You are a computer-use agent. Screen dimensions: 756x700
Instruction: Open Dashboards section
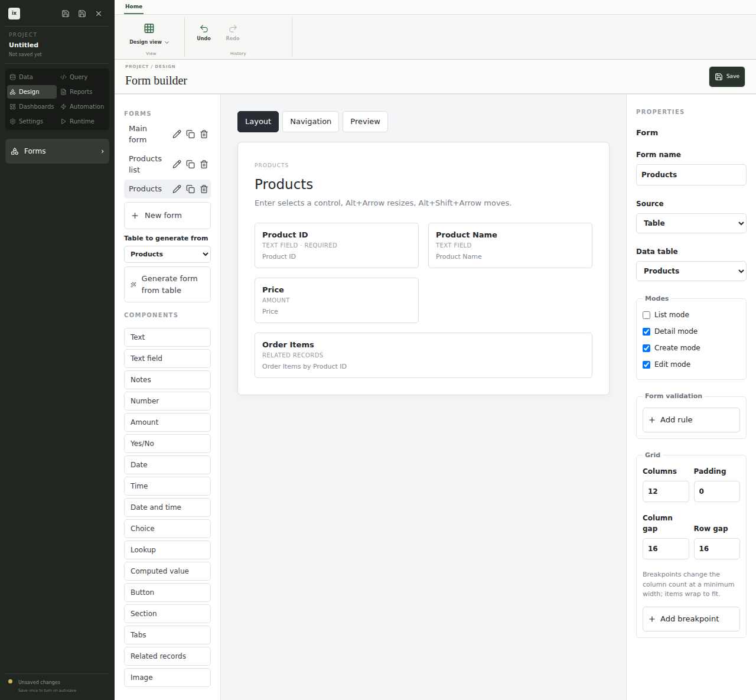pyautogui.click(x=32, y=106)
